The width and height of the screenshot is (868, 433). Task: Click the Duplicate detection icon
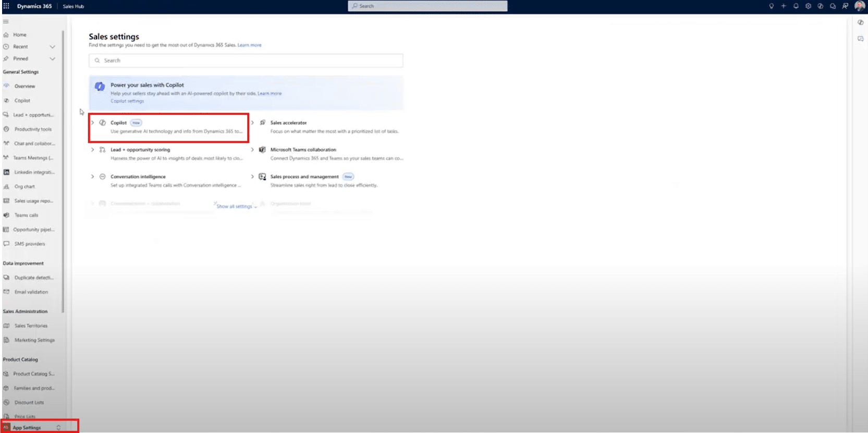tap(6, 278)
